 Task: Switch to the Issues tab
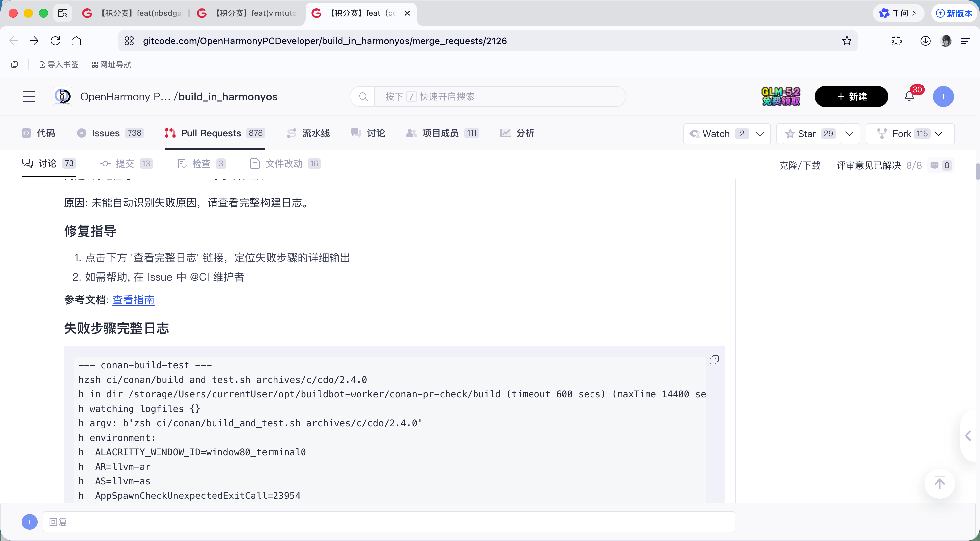(x=110, y=133)
